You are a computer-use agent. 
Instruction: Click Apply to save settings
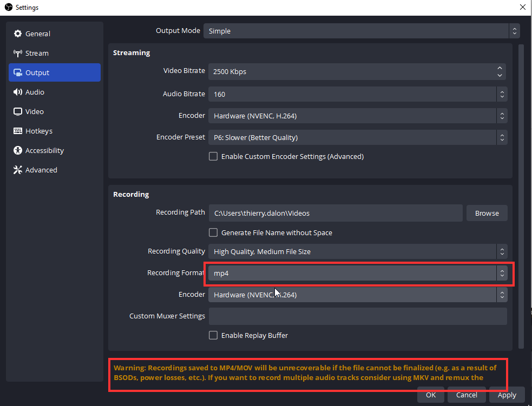(x=507, y=395)
